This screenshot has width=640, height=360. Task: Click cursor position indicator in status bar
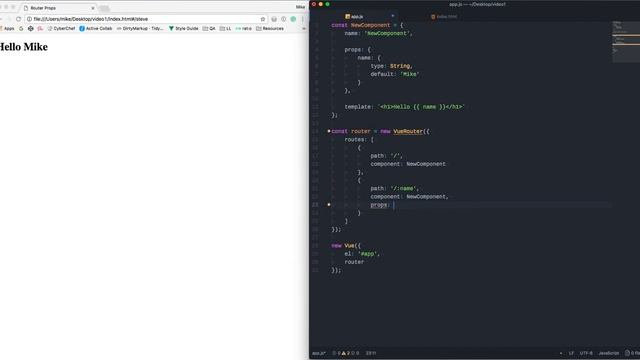pyautogui.click(x=371, y=353)
